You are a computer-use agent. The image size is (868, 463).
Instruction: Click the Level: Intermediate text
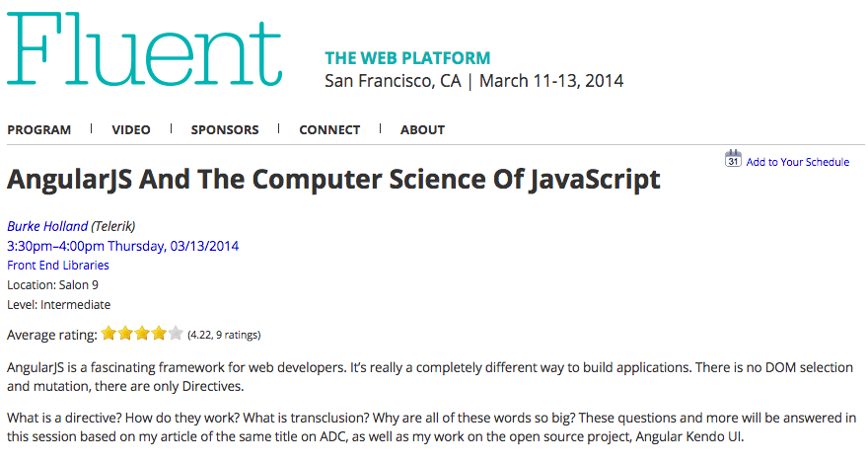tap(58, 305)
